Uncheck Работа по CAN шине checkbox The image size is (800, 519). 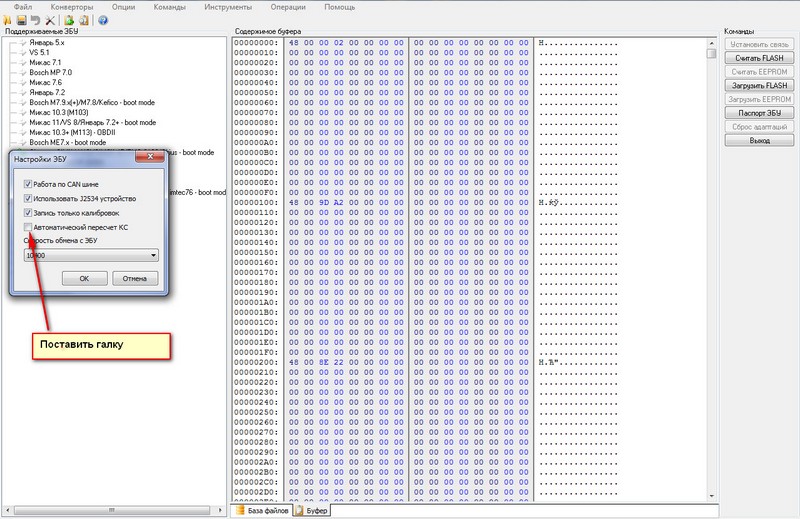pos(27,184)
